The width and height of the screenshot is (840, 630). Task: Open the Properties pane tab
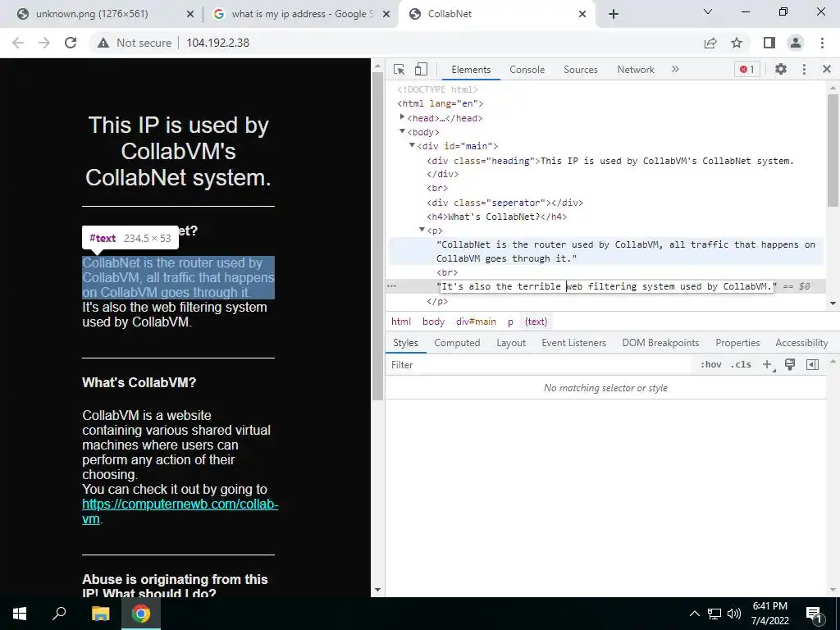[x=737, y=343]
